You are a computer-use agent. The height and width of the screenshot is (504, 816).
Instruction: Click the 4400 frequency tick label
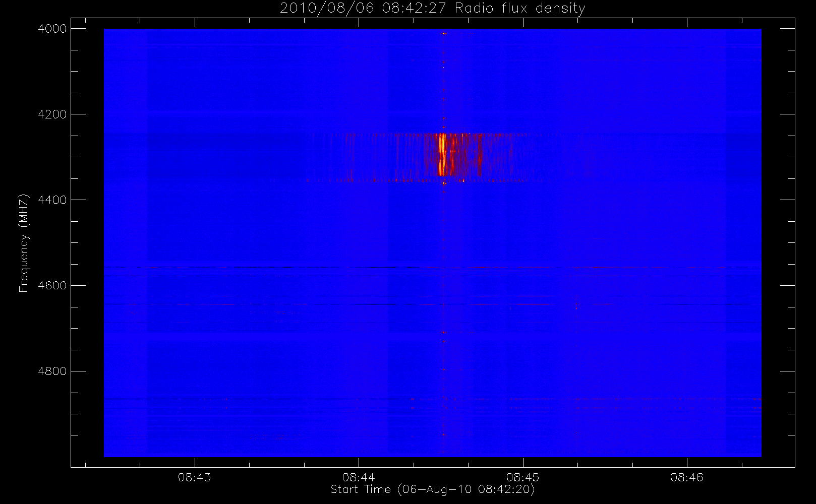[x=52, y=200]
